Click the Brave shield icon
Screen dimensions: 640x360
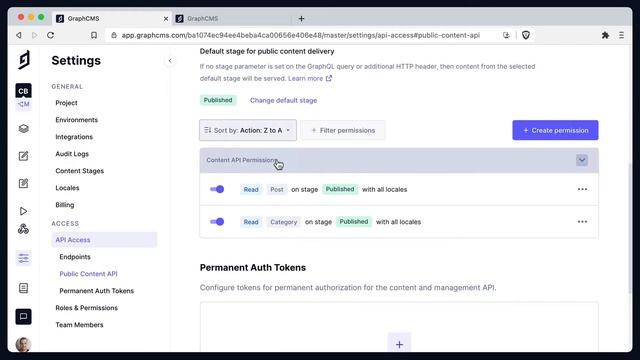tap(526, 35)
